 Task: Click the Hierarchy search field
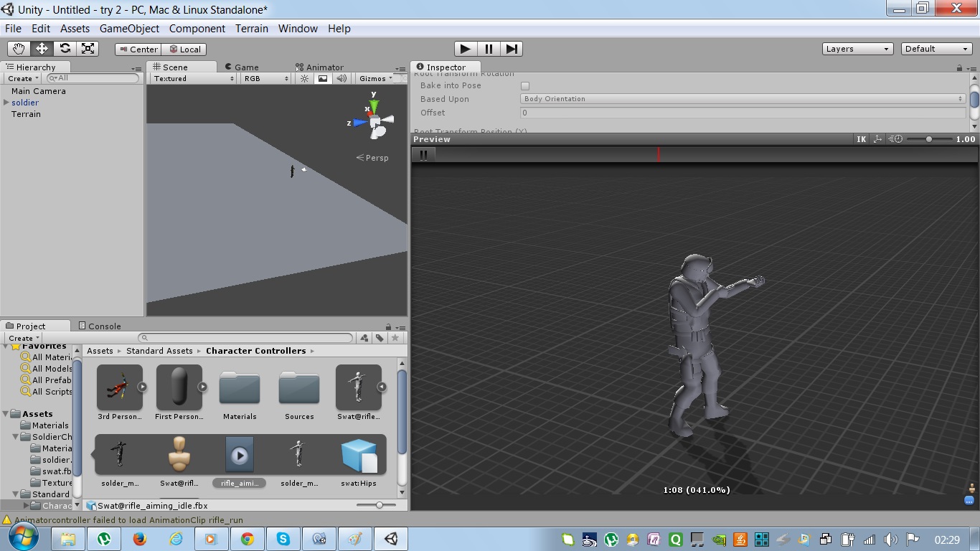tap(93, 78)
